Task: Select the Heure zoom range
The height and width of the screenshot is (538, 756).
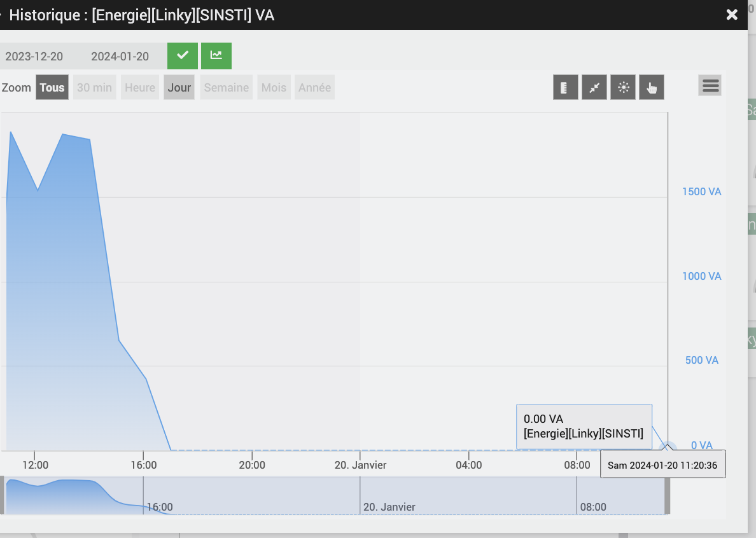Action: pyautogui.click(x=140, y=87)
